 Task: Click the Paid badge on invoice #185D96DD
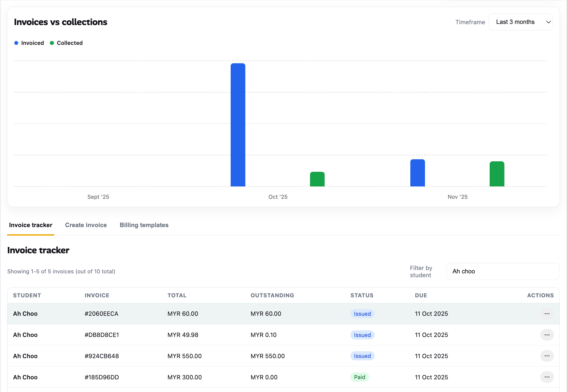359,377
